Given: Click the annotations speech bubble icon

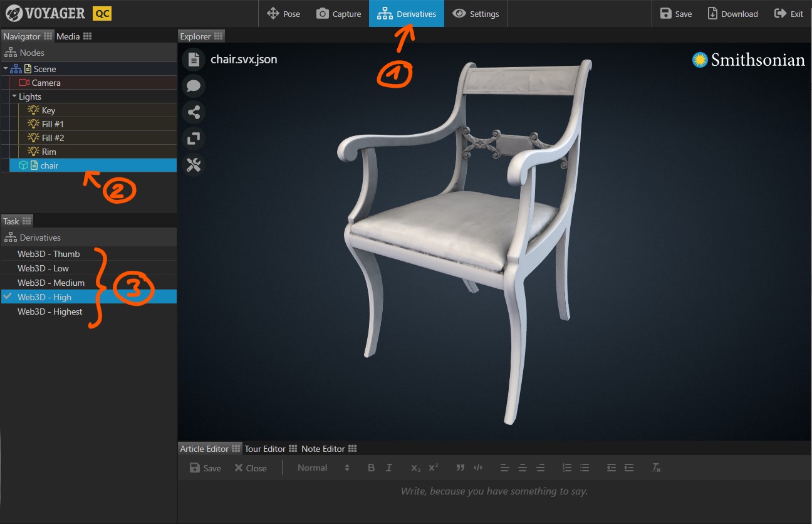Looking at the screenshot, I should coord(194,86).
